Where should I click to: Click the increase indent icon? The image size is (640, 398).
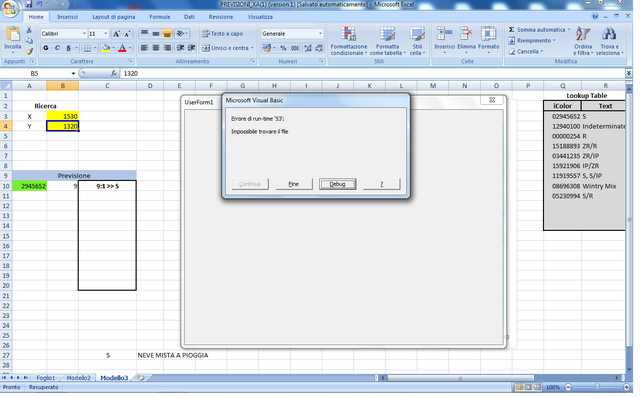(x=191, y=48)
